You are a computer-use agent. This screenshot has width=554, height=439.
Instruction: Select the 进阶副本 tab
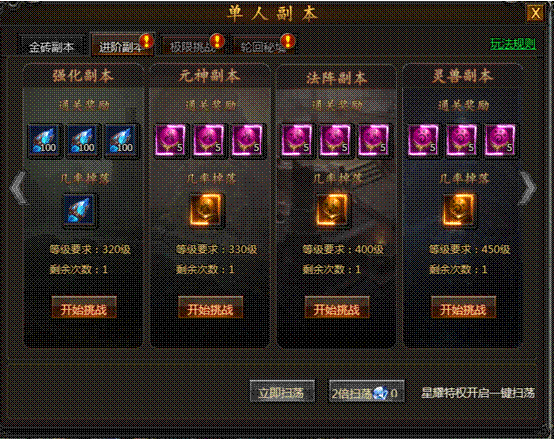(x=122, y=45)
